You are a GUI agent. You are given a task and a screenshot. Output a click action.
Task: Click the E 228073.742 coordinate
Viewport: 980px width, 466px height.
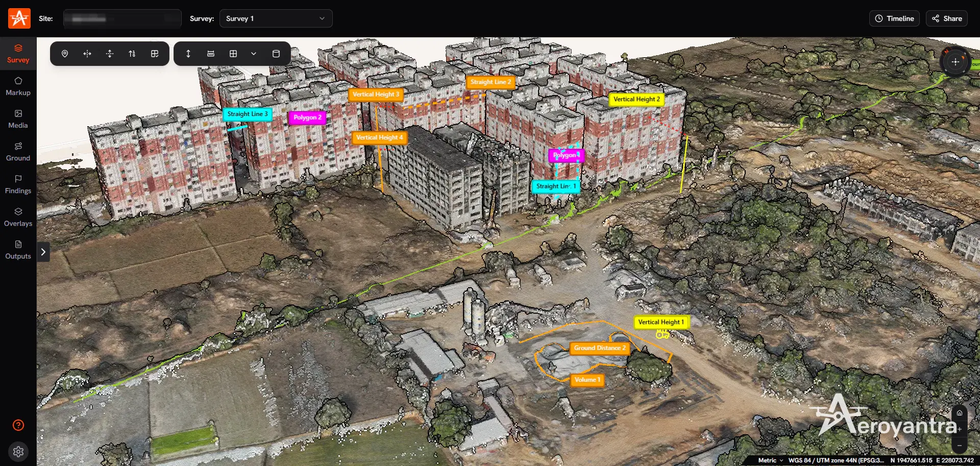coord(955,460)
